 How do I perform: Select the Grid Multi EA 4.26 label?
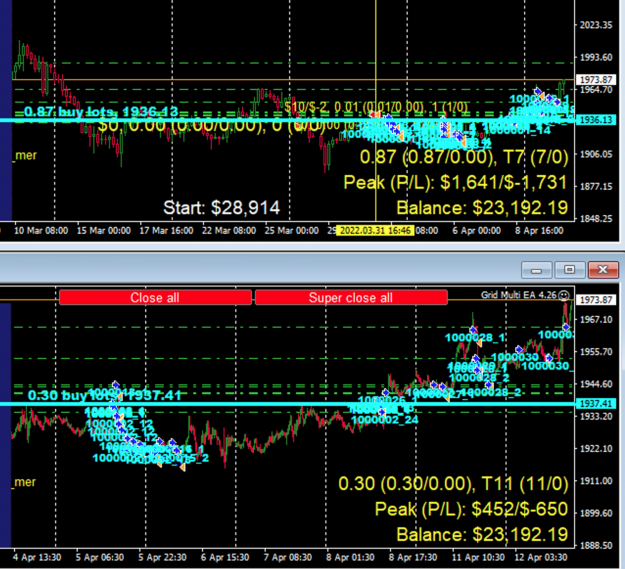(x=519, y=295)
